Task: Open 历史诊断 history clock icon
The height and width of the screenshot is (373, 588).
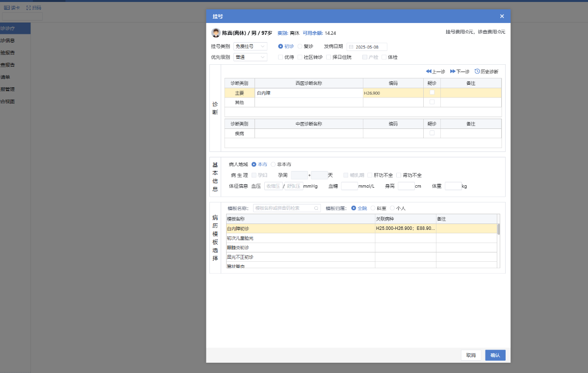Action: pyautogui.click(x=477, y=72)
